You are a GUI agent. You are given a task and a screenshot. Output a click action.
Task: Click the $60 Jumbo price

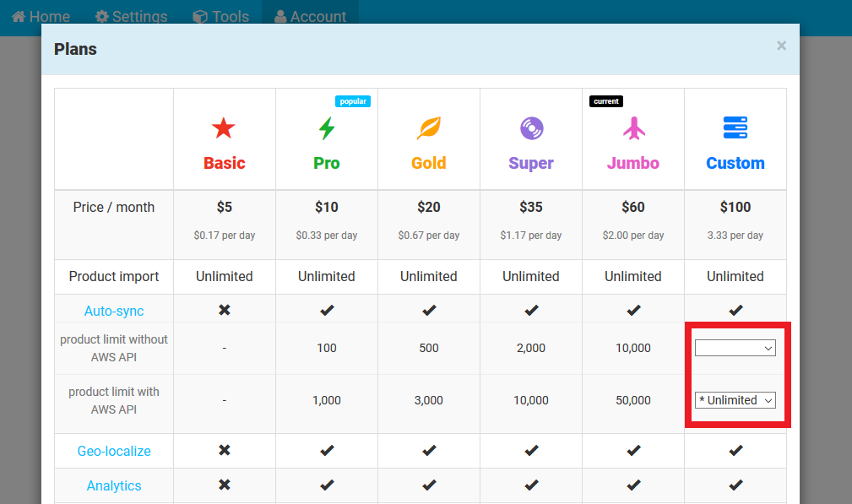(633, 207)
